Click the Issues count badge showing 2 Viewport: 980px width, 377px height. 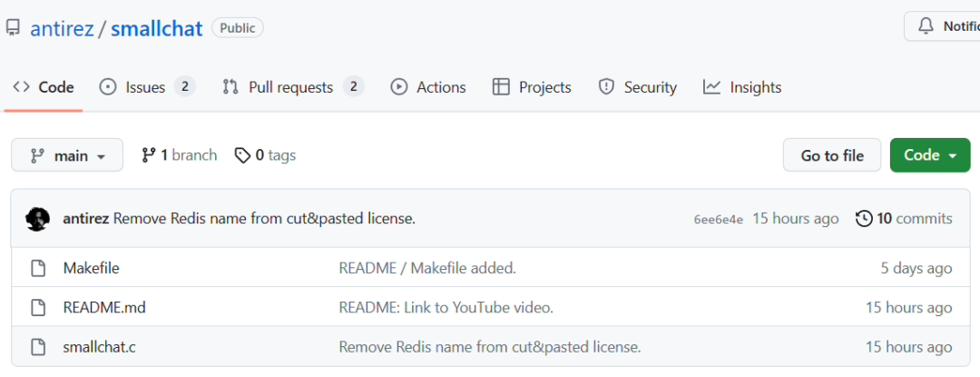click(185, 87)
